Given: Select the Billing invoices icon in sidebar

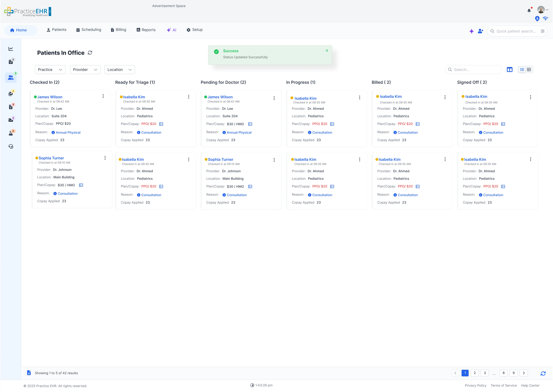Looking at the screenshot, I should [x=11, y=107].
